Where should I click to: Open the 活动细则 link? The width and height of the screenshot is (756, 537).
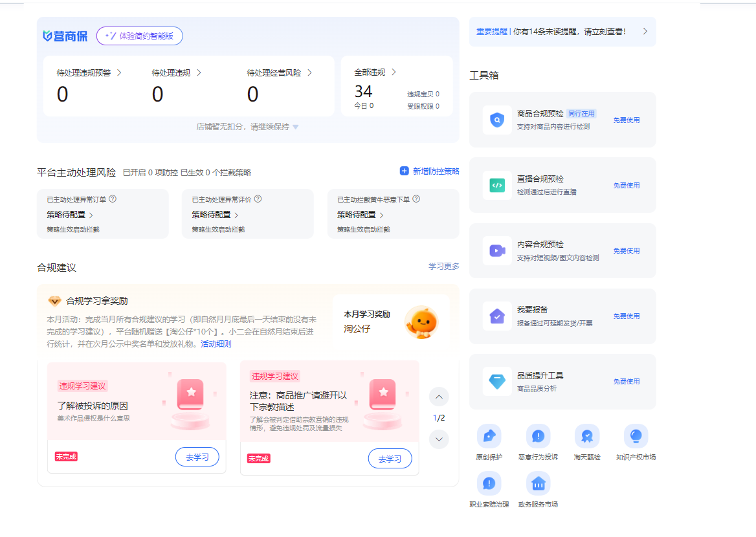coord(216,344)
